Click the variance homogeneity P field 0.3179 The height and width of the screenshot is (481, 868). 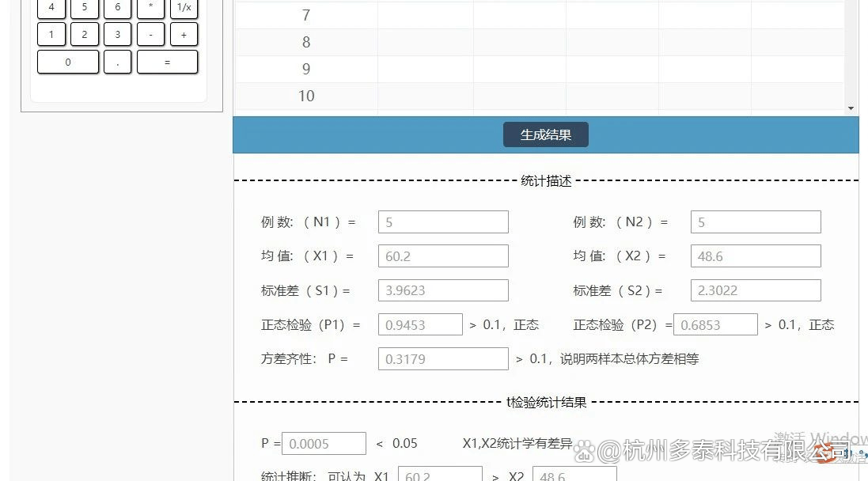(x=443, y=358)
